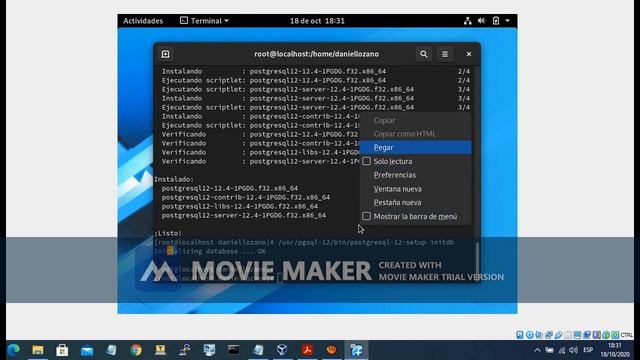The height and width of the screenshot is (360, 640).
Task: Click the VirtualBox keyboard capture icon beside CTRL
Action: coord(615,335)
